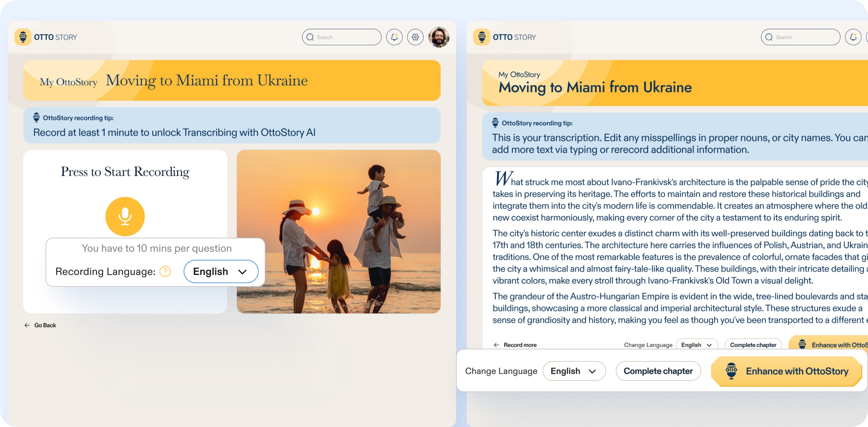Click the family beach sunset photo
This screenshot has width=868, height=427.
[x=338, y=231]
